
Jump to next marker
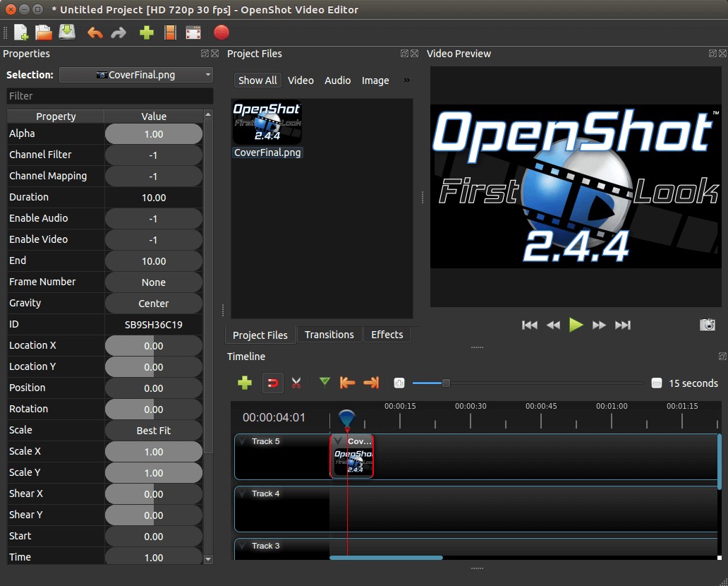click(371, 383)
